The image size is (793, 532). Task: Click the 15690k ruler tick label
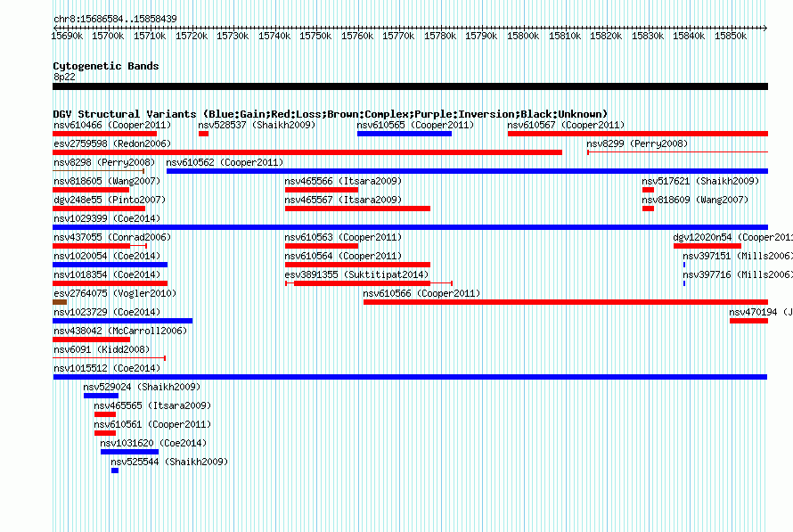tap(67, 36)
